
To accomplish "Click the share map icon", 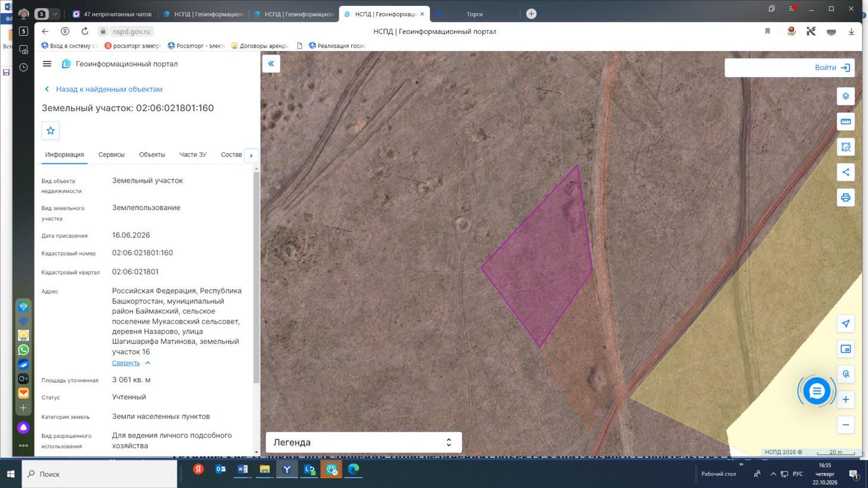I will click(845, 172).
